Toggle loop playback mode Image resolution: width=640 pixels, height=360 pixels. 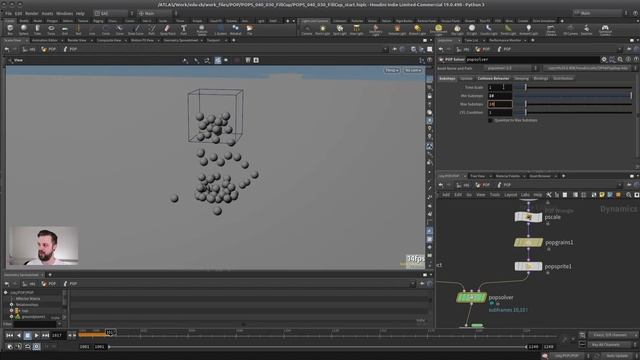point(28,347)
